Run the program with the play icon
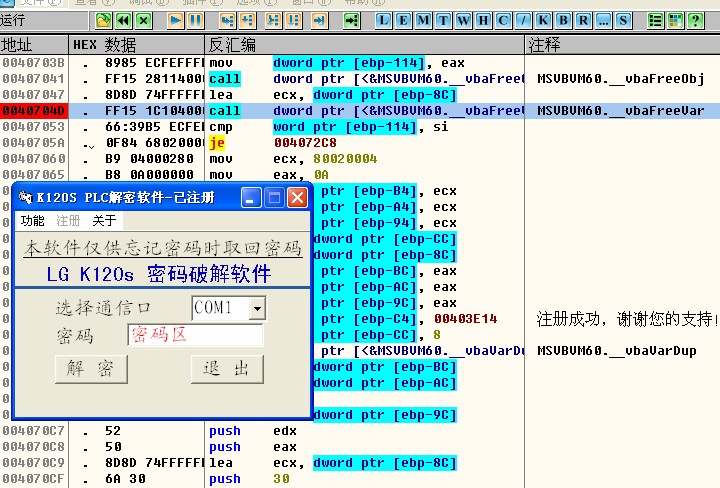The image size is (720, 488). pyautogui.click(x=175, y=21)
